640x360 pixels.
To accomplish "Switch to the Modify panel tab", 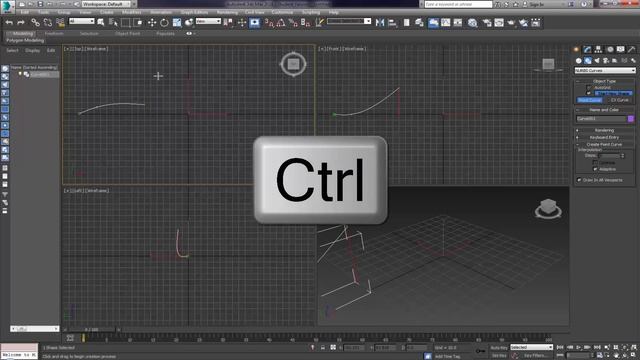I will click(x=587, y=49).
